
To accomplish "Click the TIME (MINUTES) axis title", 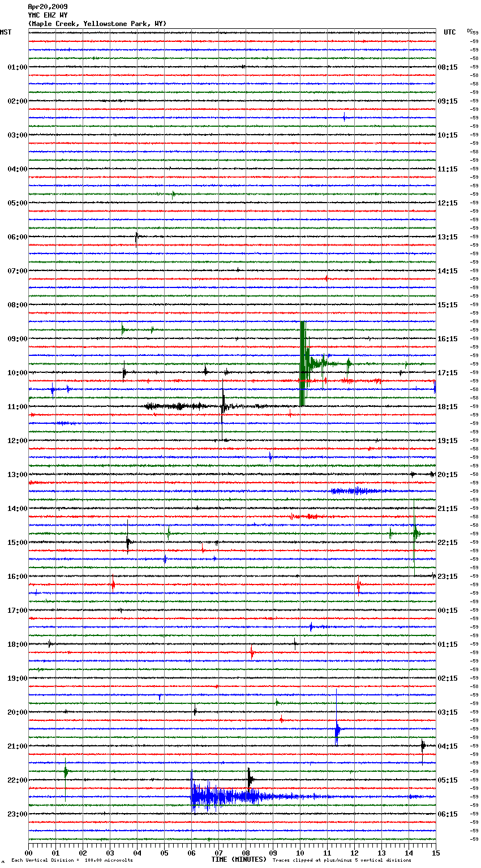I will point(239,860).
